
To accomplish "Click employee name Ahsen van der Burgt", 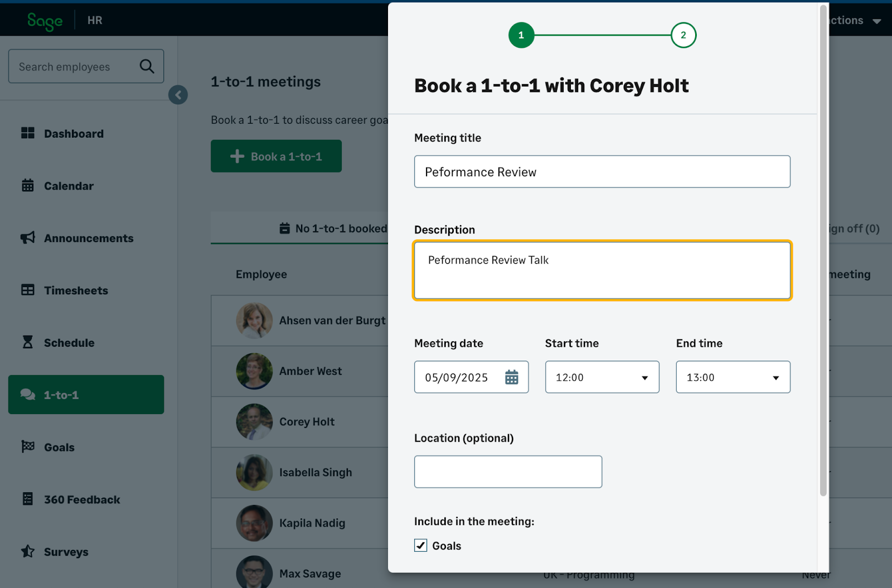I will pos(332,320).
